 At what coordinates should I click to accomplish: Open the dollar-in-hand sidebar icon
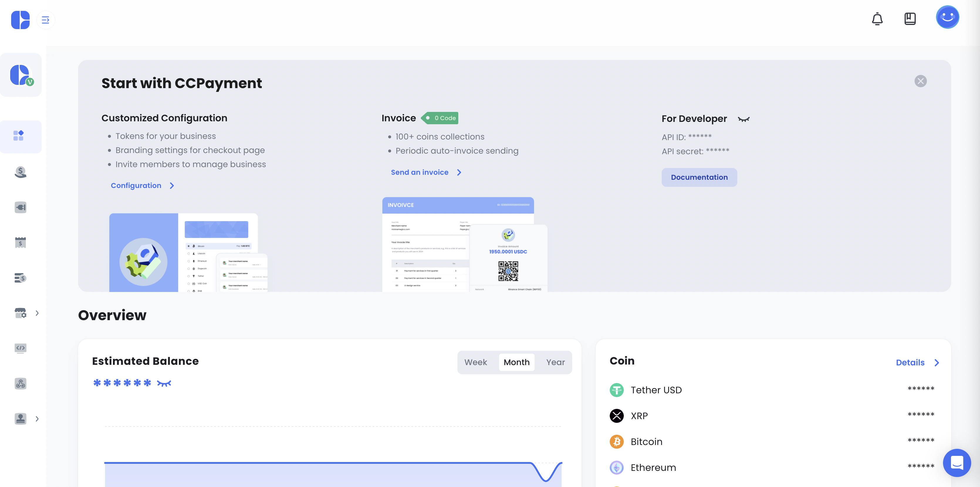coord(21,172)
